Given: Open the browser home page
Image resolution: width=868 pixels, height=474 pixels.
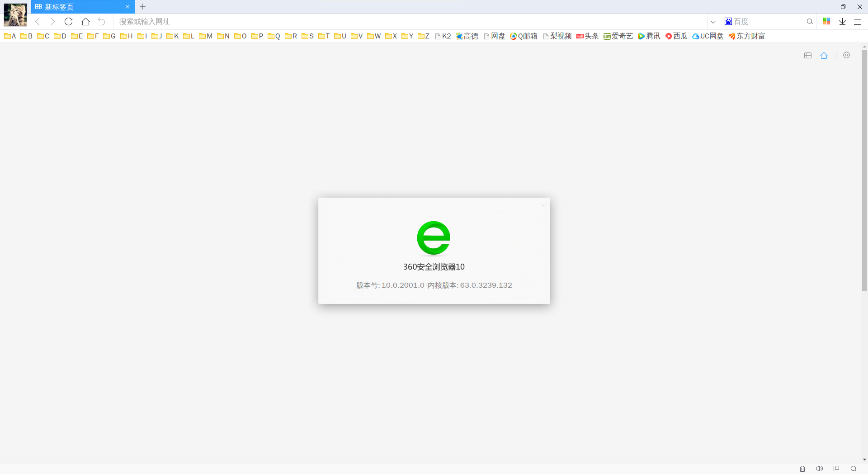Looking at the screenshot, I should point(85,21).
